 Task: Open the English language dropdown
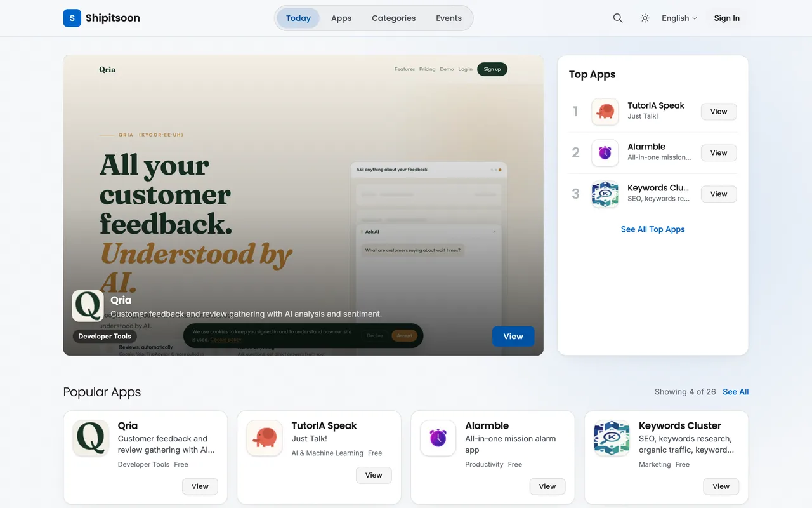point(679,18)
